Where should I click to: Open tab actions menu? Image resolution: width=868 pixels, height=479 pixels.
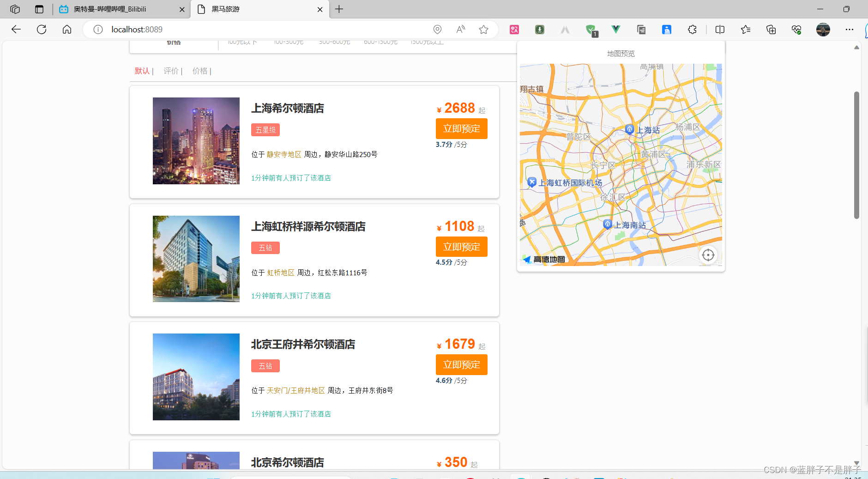(x=39, y=9)
